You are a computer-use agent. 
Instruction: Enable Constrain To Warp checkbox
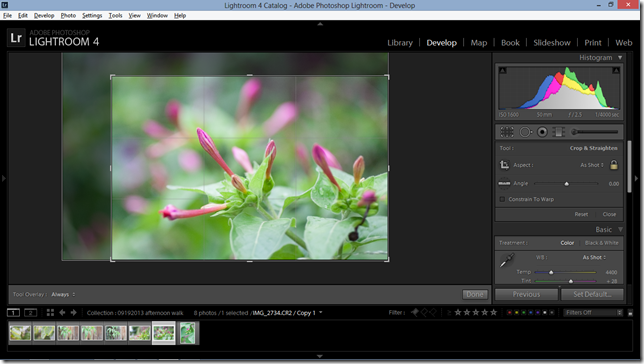tap(502, 199)
